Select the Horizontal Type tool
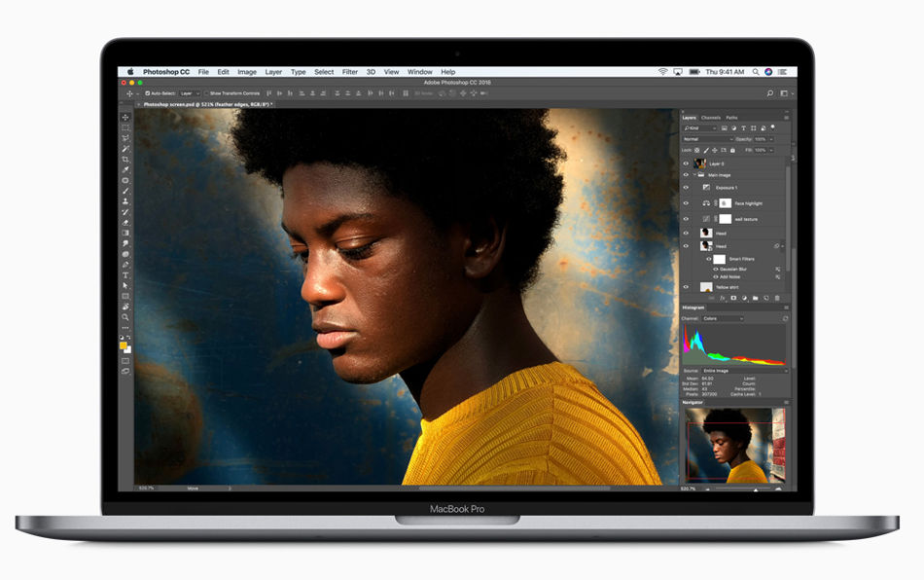Viewport: 924px width, 580px height. [x=124, y=275]
